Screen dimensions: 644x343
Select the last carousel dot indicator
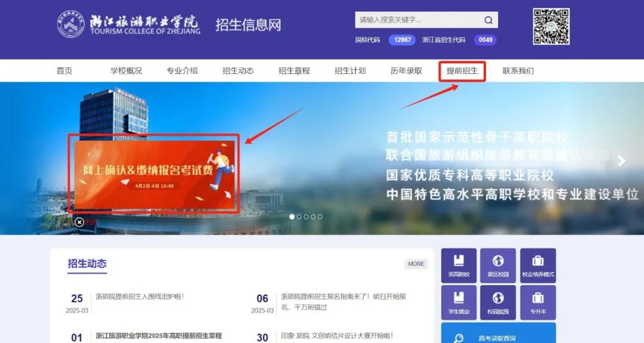coord(320,217)
